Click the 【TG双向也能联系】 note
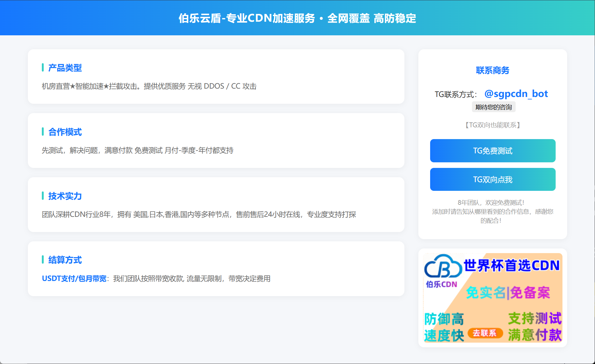The height and width of the screenshot is (364, 595). pyautogui.click(x=493, y=125)
